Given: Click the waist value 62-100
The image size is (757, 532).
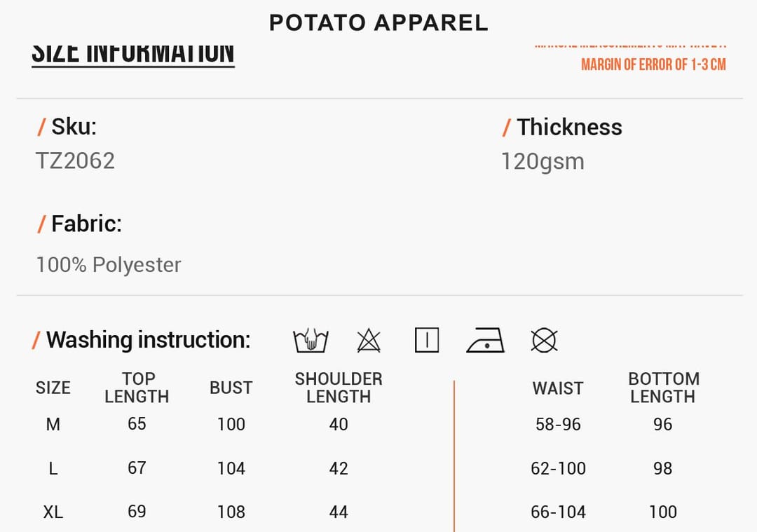Looking at the screenshot, I should [558, 468].
